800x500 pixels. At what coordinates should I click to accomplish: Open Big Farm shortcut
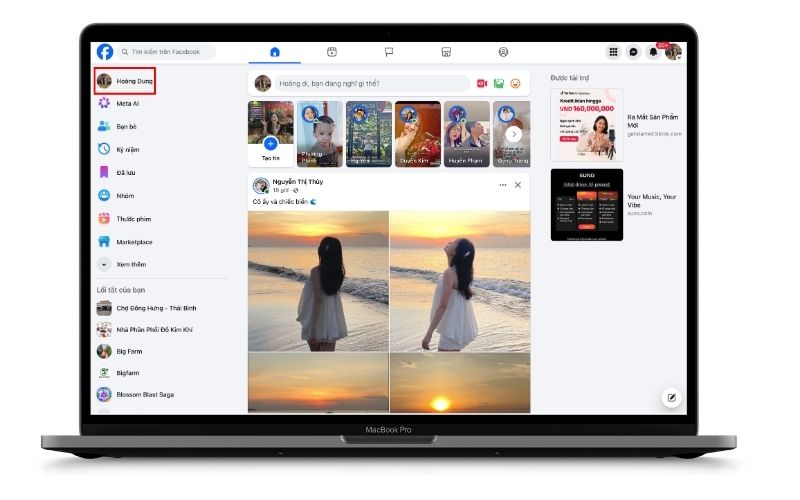120,352
